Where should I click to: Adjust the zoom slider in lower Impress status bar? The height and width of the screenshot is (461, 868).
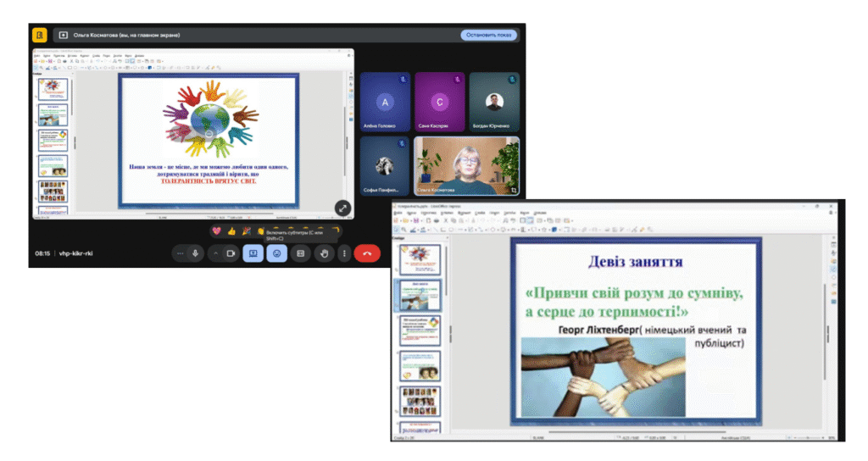(x=810, y=438)
